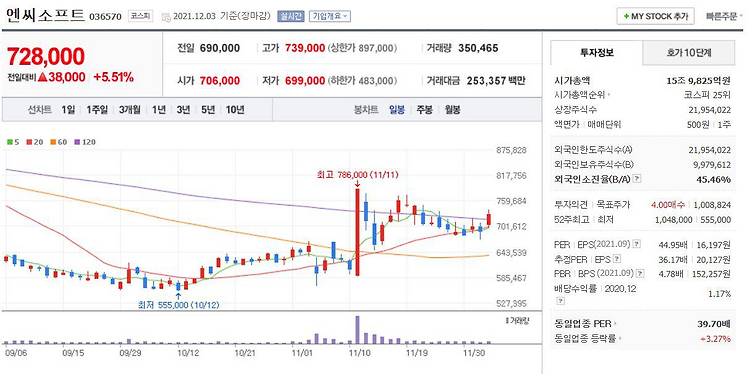This screenshot has width=750, height=374.
Task: Click the orange 60-day moving average swatch
Action: 53,142
